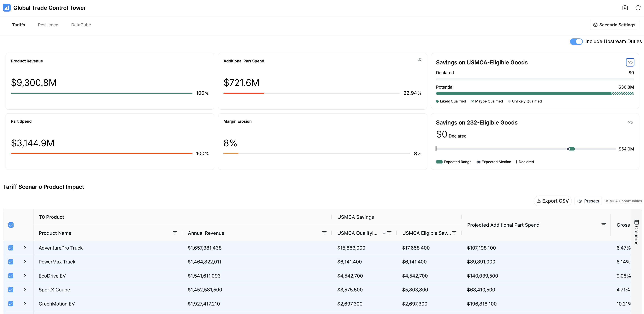Uncheck the AdventurePro Truck row checkbox
Image resolution: width=644 pixels, height=314 pixels.
click(11, 248)
